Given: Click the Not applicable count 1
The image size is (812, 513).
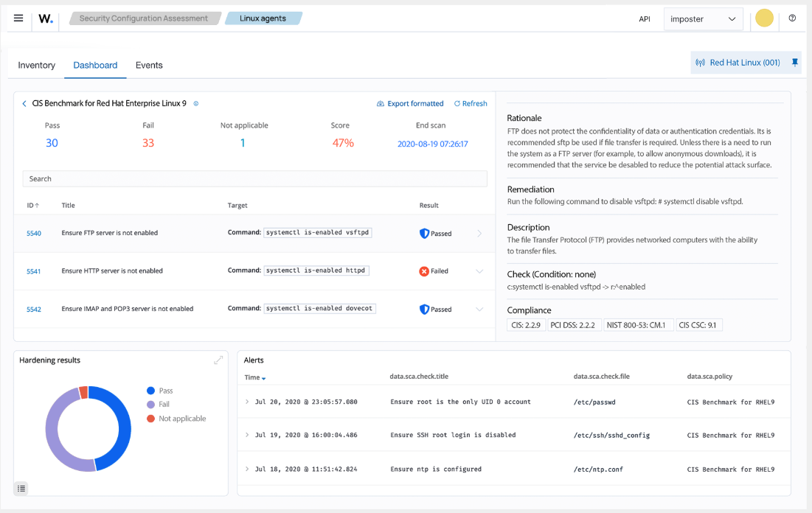Looking at the screenshot, I should (x=243, y=143).
